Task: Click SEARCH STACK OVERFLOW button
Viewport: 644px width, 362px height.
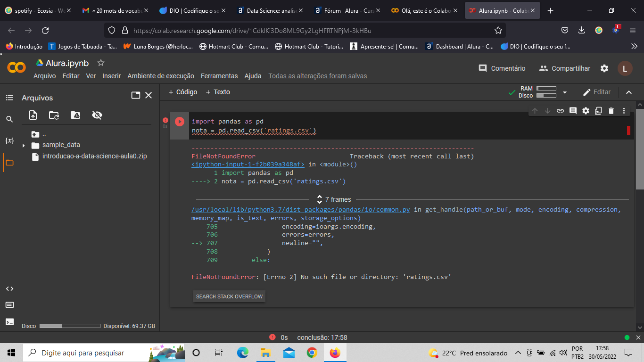Action: pyautogui.click(x=229, y=296)
